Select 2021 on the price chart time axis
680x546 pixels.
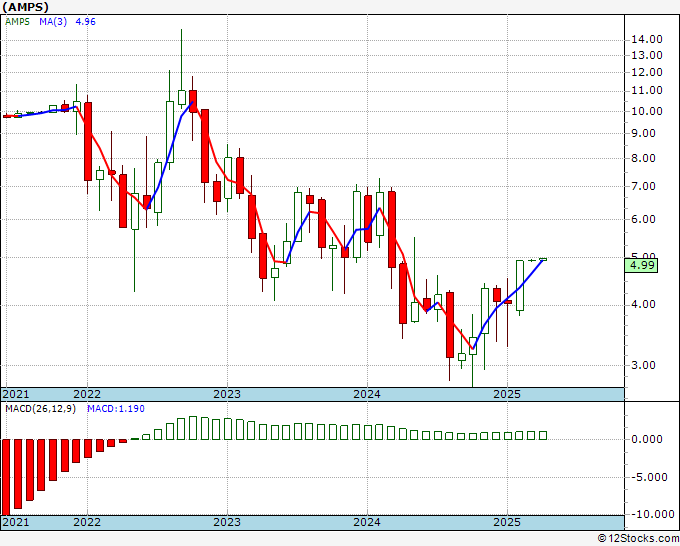click(x=16, y=394)
